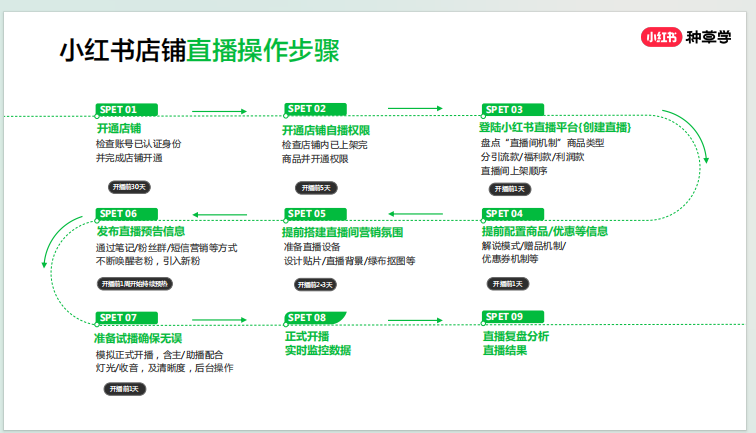Click the heading 发布直播预告信息

tap(141, 231)
